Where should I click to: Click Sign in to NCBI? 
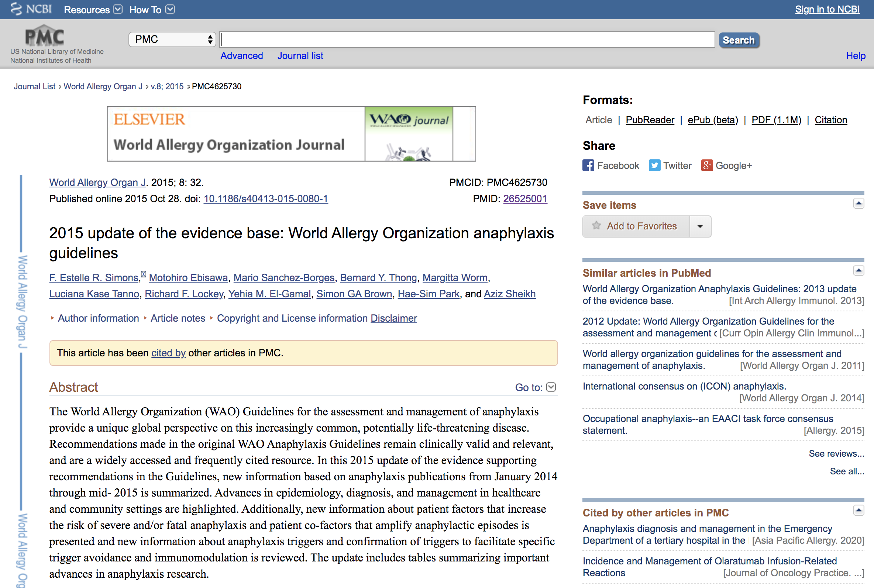(x=827, y=9)
